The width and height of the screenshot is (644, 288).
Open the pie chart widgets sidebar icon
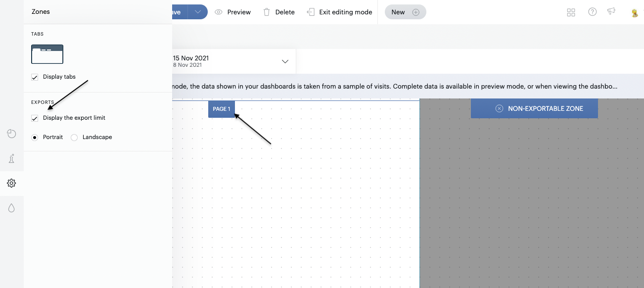(x=11, y=134)
